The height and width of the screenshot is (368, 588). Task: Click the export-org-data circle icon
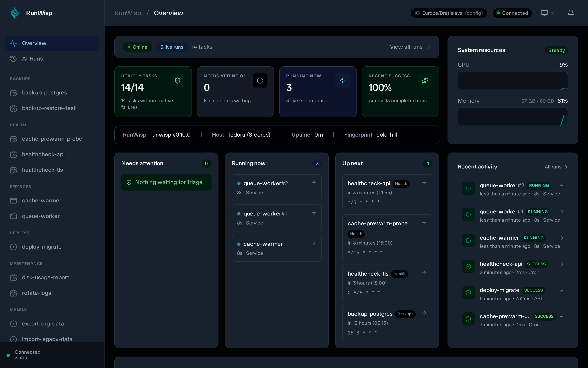13,324
